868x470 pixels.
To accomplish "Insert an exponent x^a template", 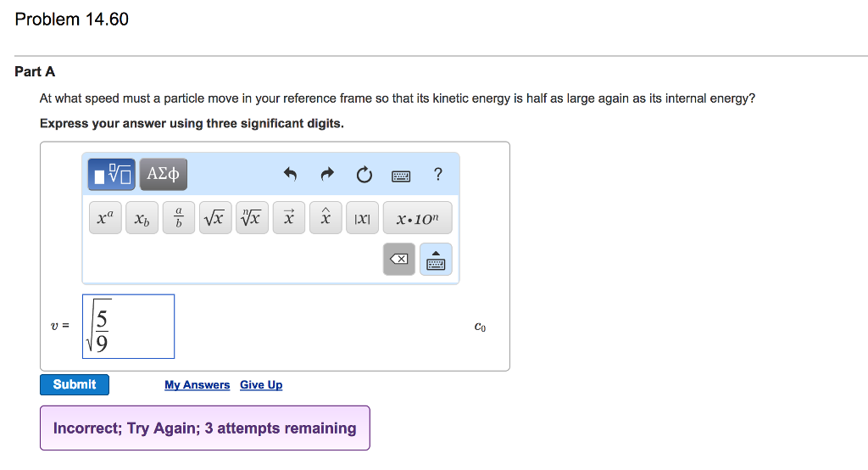I will pyautogui.click(x=105, y=218).
